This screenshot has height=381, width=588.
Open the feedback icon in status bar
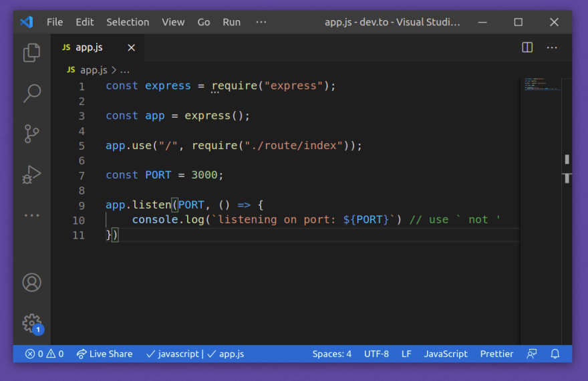click(x=532, y=354)
